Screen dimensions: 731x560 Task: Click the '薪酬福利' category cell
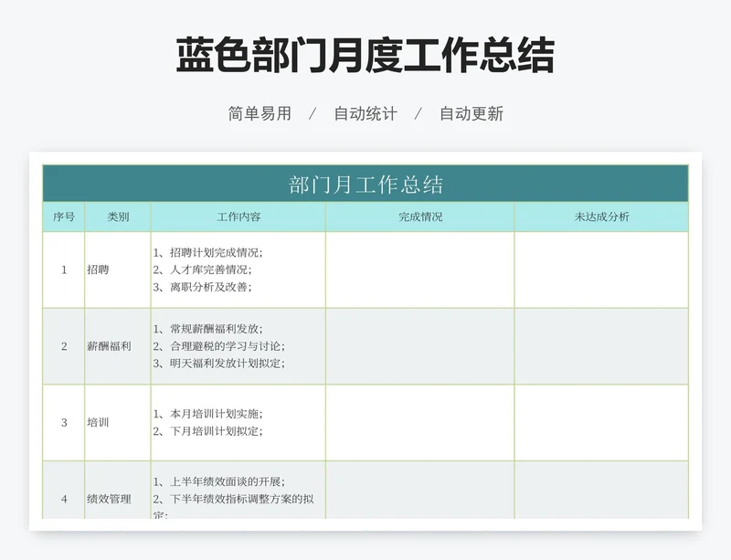tap(118, 346)
